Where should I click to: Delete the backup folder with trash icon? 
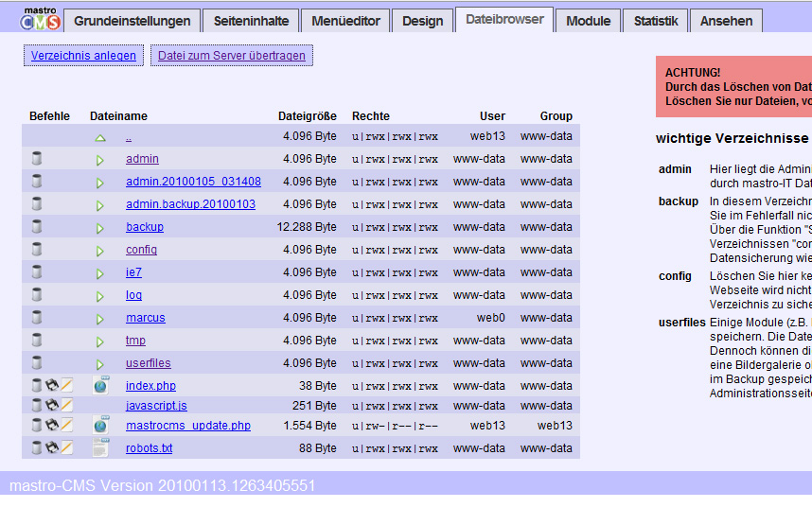pyautogui.click(x=37, y=227)
